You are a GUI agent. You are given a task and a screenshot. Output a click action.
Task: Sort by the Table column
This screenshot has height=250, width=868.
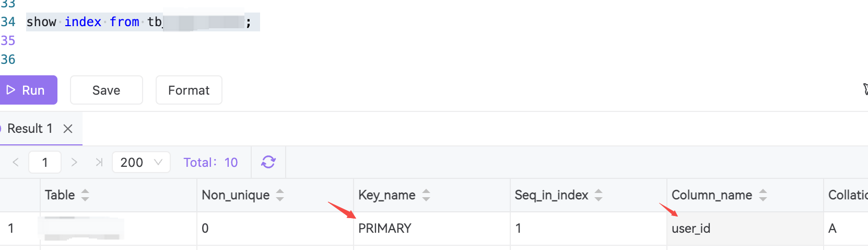(85, 195)
